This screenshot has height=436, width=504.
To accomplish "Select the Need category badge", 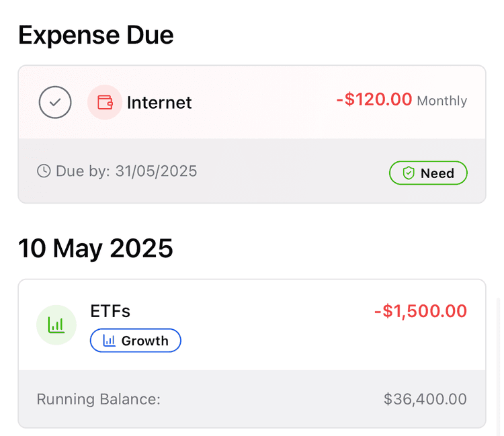I will (x=428, y=173).
